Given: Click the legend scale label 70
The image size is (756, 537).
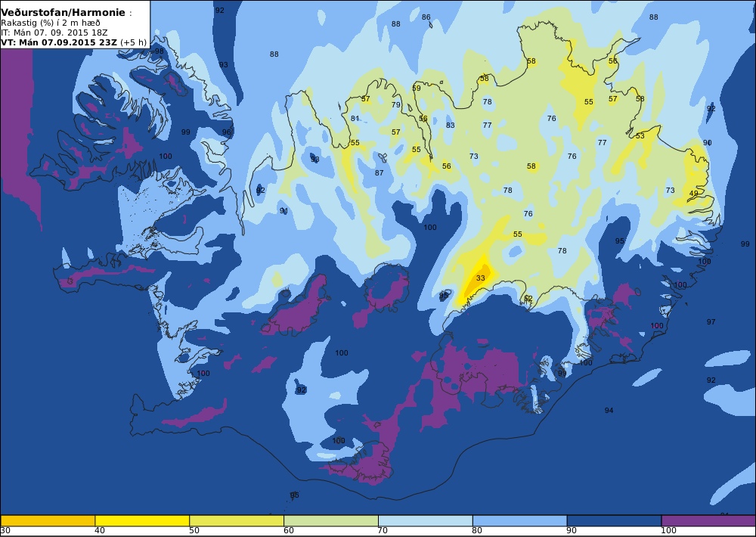Looking at the screenshot, I should click(383, 530).
